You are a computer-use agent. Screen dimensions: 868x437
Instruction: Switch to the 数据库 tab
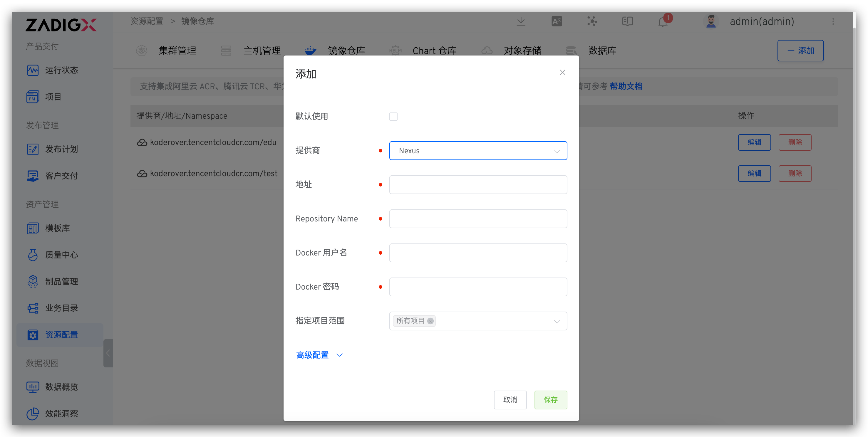602,51
